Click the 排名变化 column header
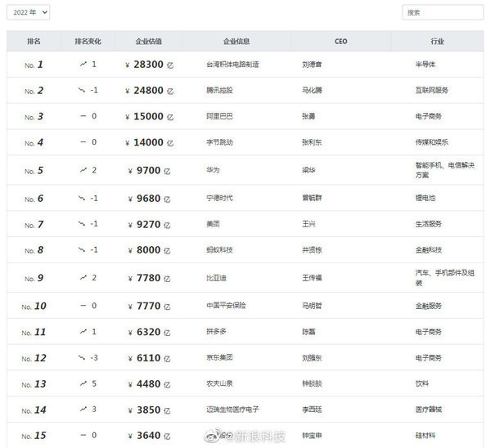Screen dimensions: 491x448 click(88, 42)
